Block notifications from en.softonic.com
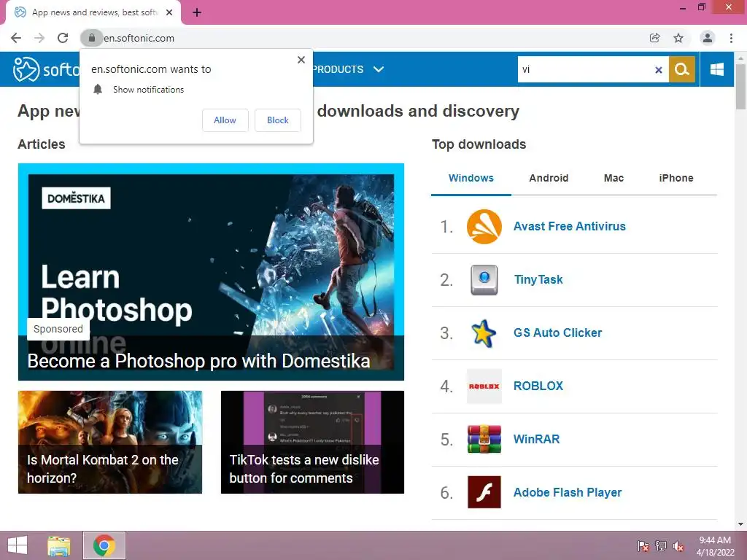The height and width of the screenshot is (560, 747). [278, 120]
